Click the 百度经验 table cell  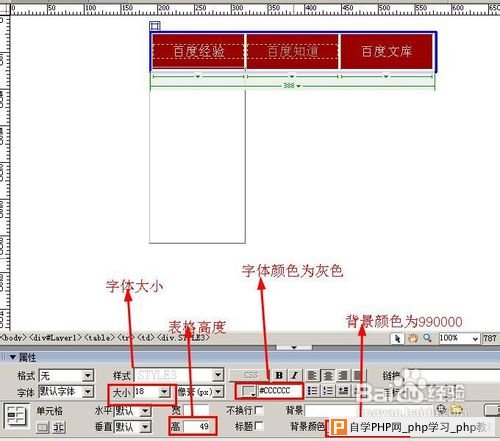point(198,51)
